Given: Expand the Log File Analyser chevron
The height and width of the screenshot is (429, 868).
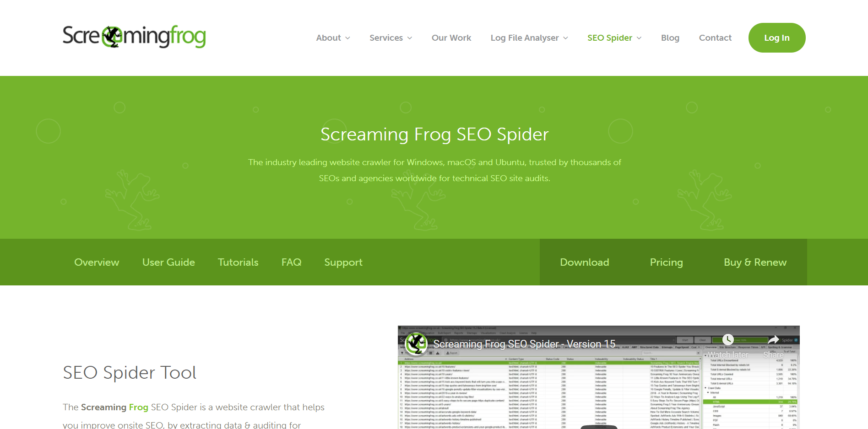Looking at the screenshot, I should pos(565,38).
